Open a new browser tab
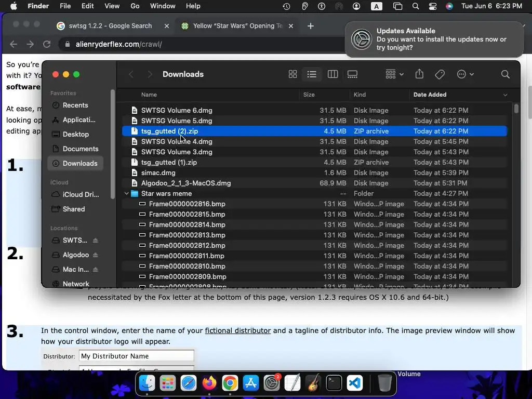 (311, 26)
